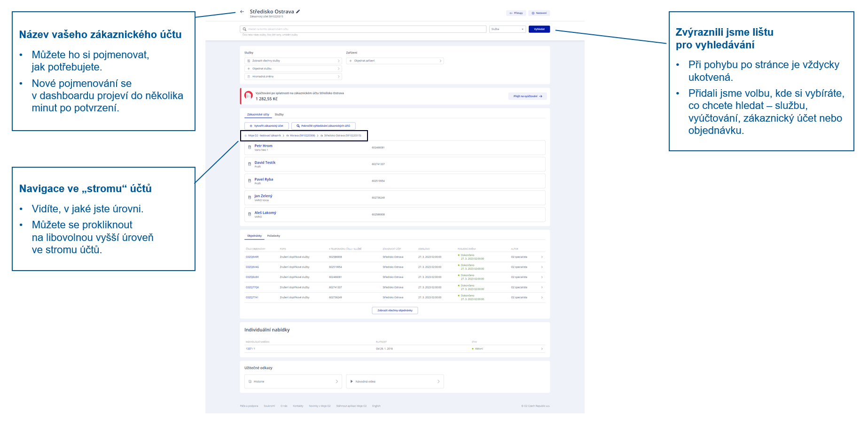This screenshot has height=427, width=868.
Task: Open the Služba search type dropdown
Action: click(x=507, y=29)
